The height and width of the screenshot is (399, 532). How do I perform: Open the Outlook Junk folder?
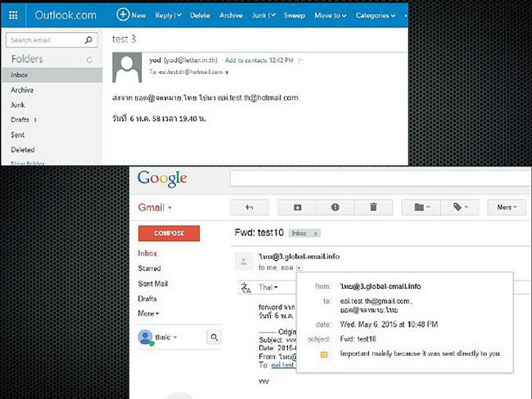click(18, 104)
